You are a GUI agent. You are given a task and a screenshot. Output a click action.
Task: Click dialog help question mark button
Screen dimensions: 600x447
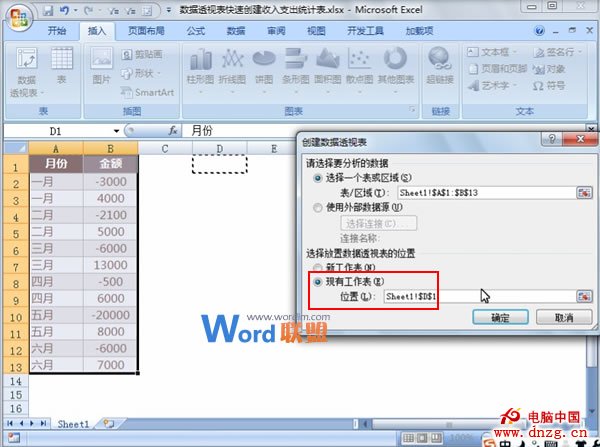point(551,139)
